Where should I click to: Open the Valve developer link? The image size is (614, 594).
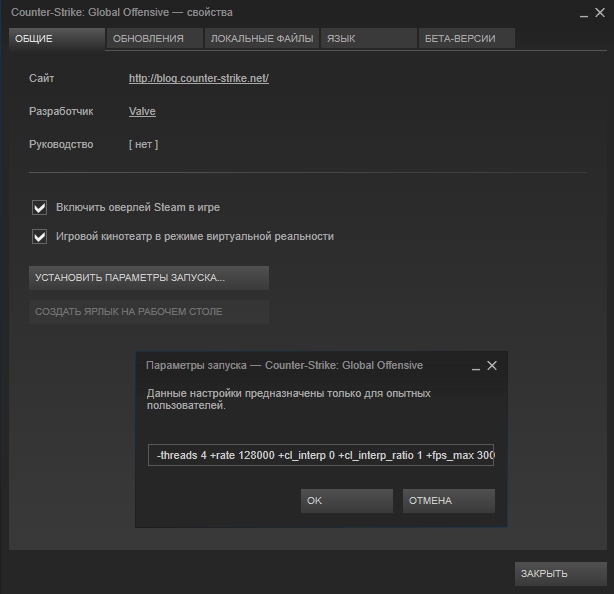pyautogui.click(x=142, y=111)
